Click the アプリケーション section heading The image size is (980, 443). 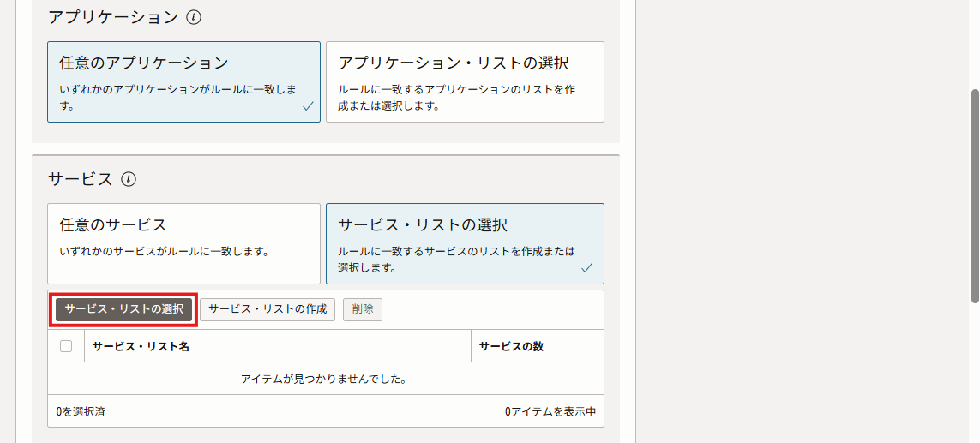tap(113, 17)
